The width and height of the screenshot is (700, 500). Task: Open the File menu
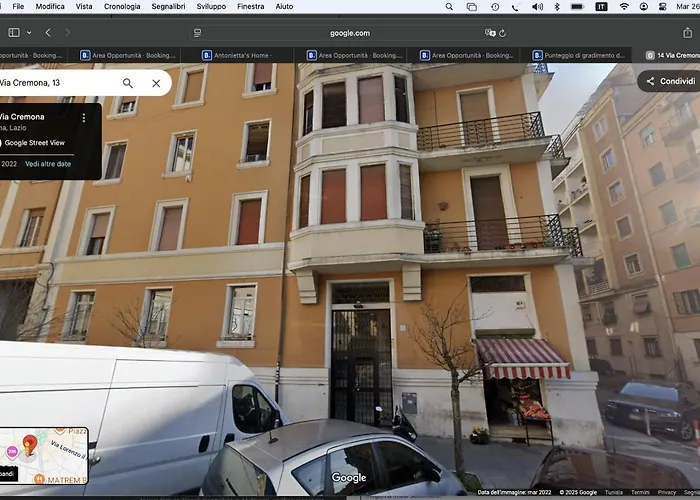point(18,6)
